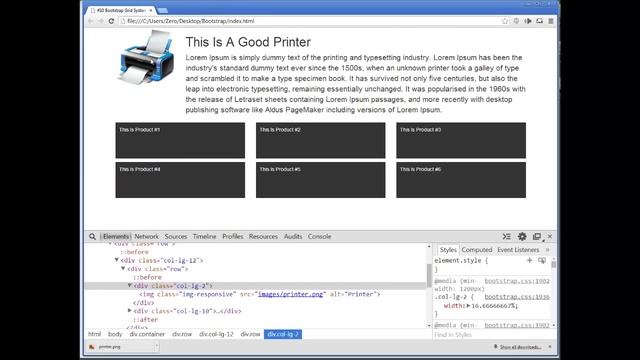This screenshot has height=360, width=640.
Task: Open the Resources panel
Action: 263,236
